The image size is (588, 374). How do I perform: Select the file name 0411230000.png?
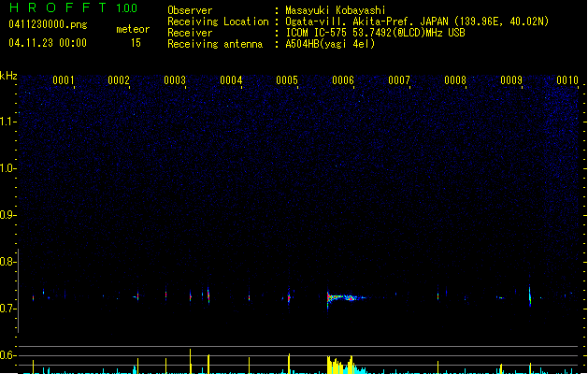click(x=48, y=24)
